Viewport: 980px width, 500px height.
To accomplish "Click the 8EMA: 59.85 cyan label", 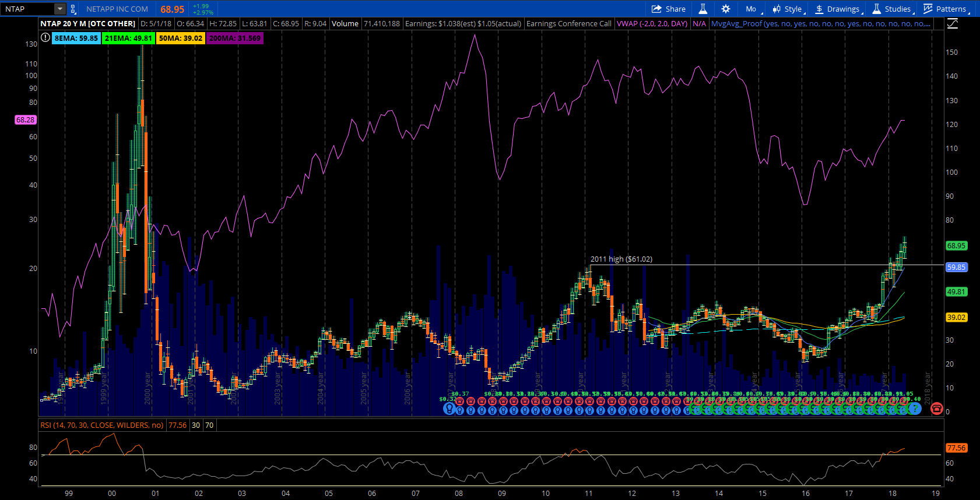I will [76, 38].
